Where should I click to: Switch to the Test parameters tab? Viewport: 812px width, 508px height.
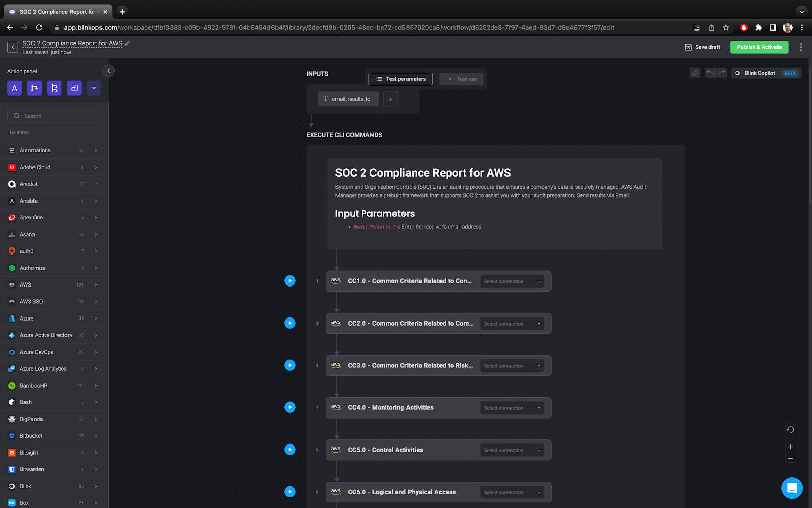click(400, 79)
